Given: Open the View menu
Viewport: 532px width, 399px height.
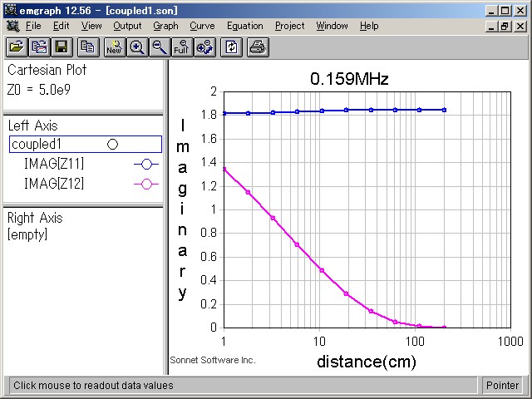Looking at the screenshot, I should coord(91,26).
